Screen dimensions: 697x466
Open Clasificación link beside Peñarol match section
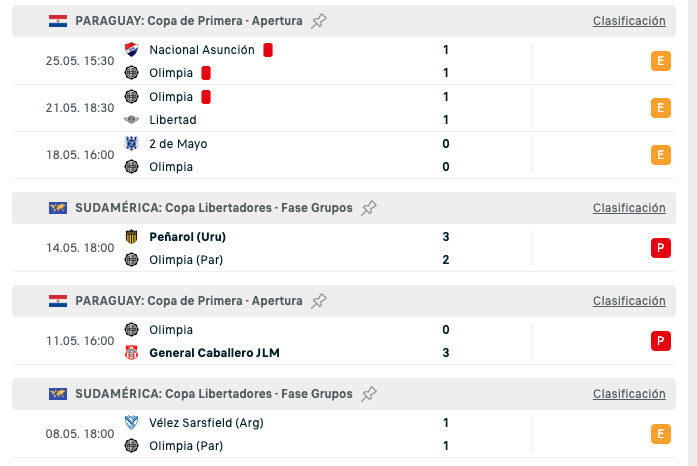pyautogui.click(x=628, y=208)
